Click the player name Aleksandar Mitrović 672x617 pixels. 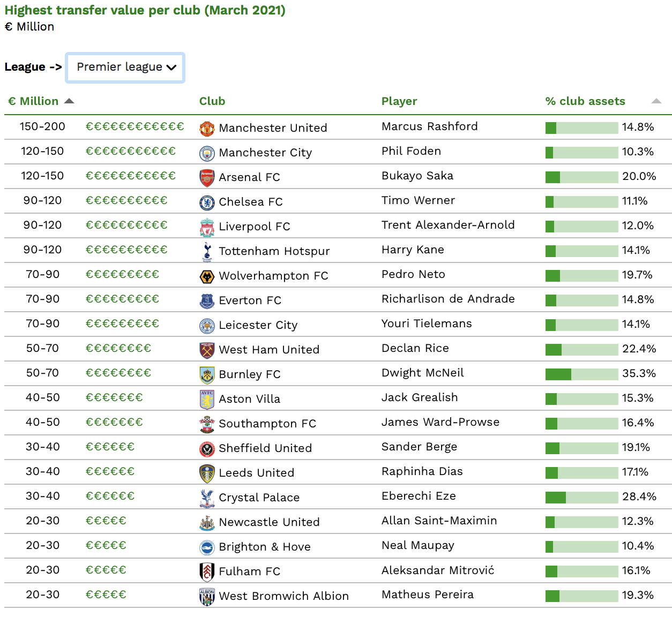(438, 570)
